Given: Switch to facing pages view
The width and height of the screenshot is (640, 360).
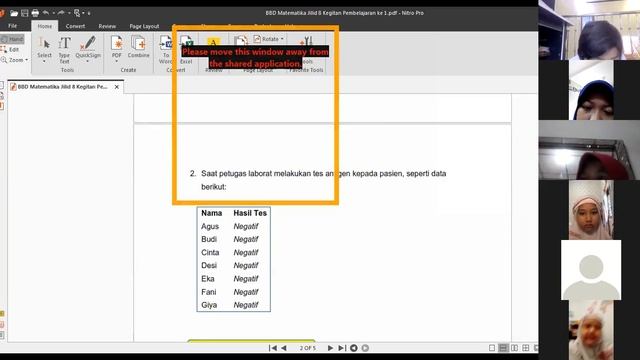Looking at the screenshot, I should coord(514,348).
